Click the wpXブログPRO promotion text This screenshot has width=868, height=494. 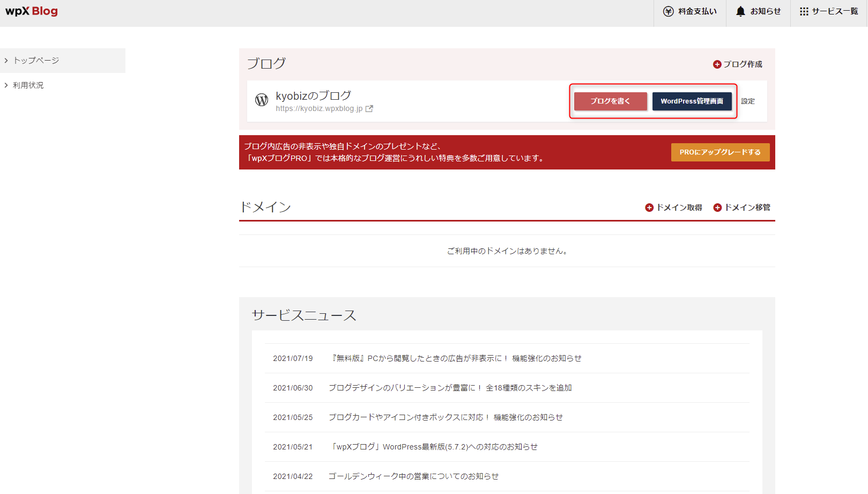coord(396,152)
